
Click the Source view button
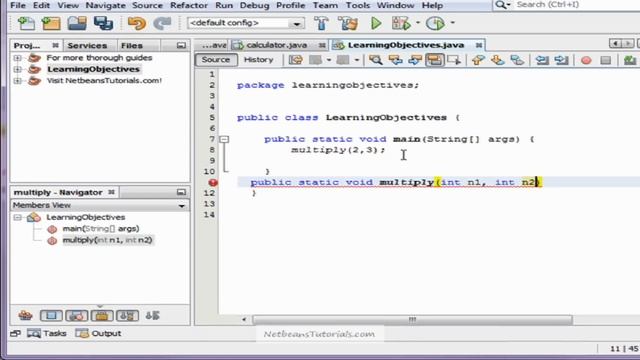click(x=216, y=60)
